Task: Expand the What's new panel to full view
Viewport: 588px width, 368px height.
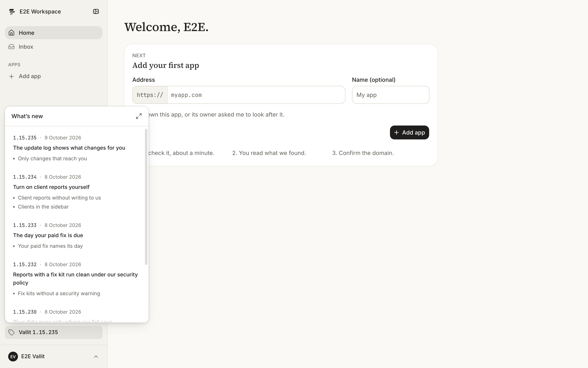Action: (x=139, y=116)
